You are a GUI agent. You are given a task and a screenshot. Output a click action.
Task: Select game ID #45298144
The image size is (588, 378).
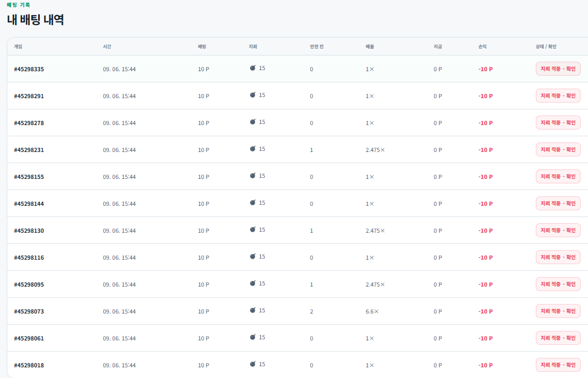click(29, 204)
